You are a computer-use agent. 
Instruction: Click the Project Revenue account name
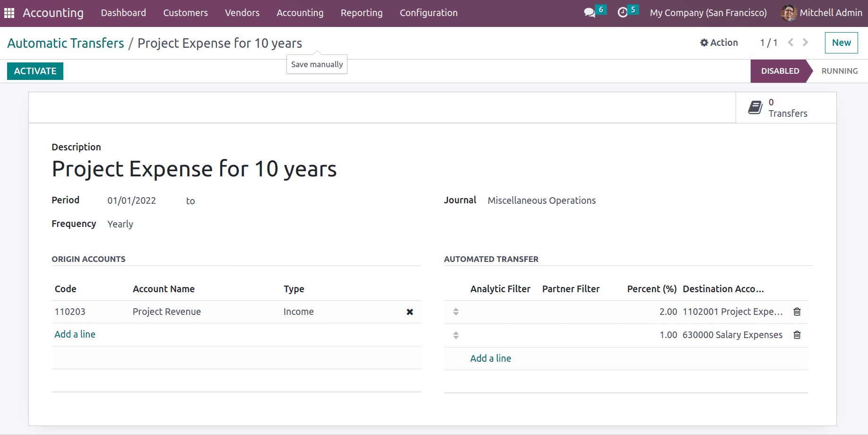coord(167,312)
